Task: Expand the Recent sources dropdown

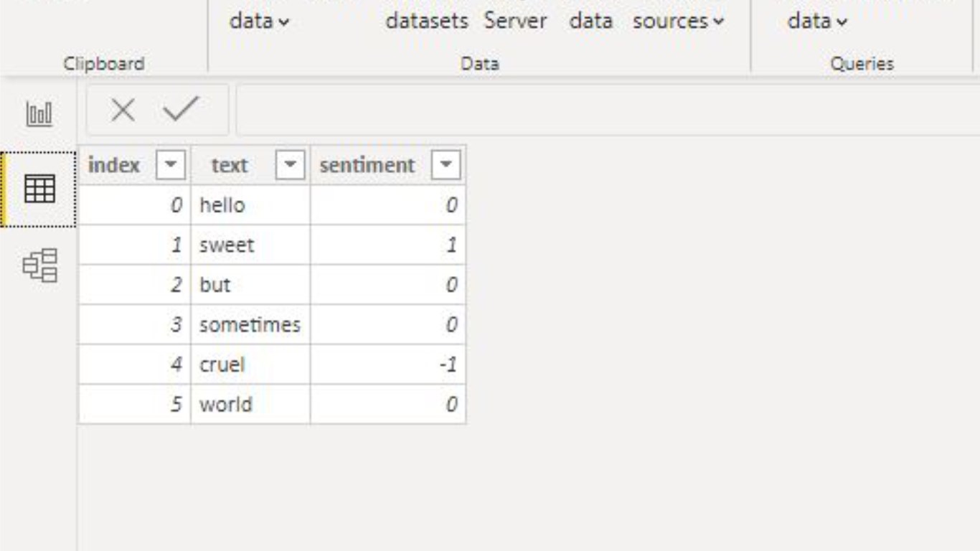Action: pyautogui.click(x=678, y=22)
